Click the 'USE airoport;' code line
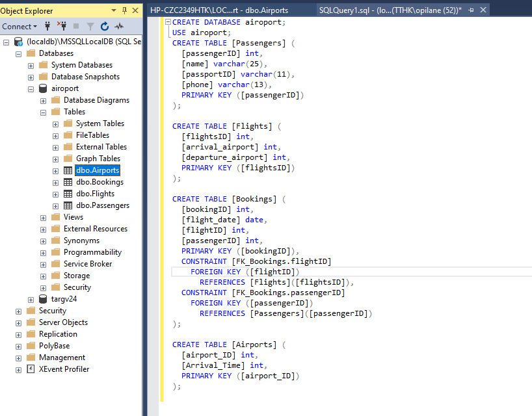 pyautogui.click(x=202, y=32)
